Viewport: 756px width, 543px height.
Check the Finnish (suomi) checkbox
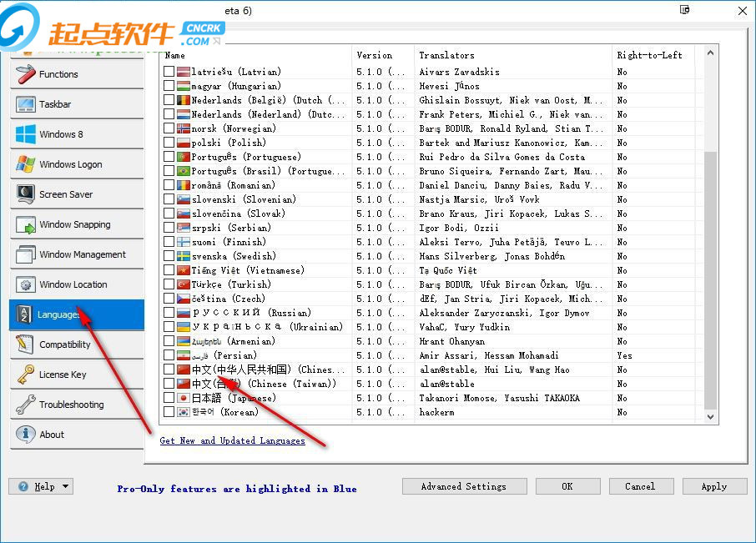coord(169,242)
